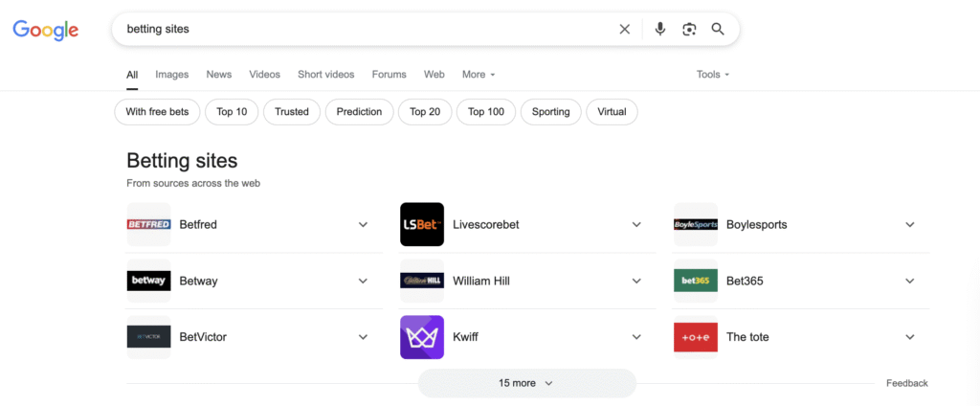Image resolution: width=980 pixels, height=406 pixels.
Task: Apply the Top 100 filter chip
Action: (x=486, y=112)
